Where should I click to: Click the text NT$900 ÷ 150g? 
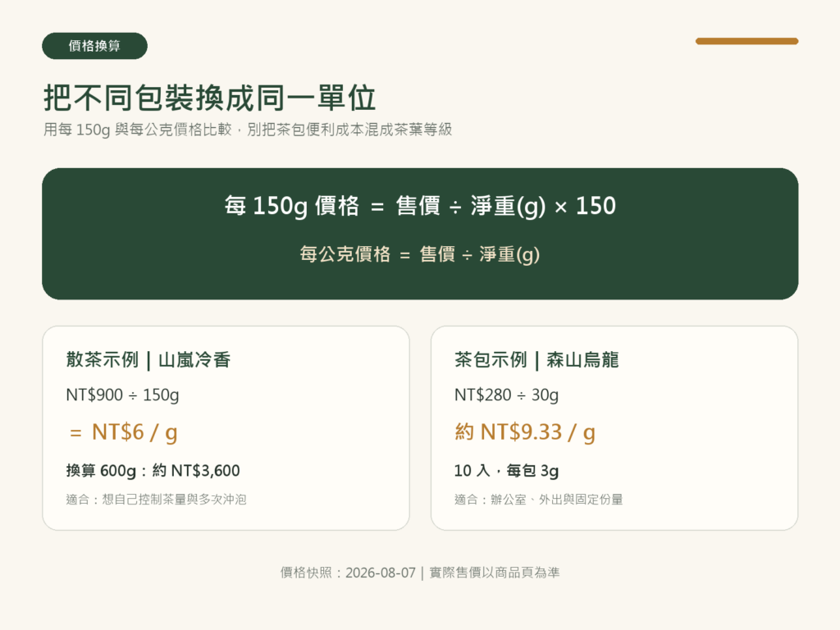[123, 395]
